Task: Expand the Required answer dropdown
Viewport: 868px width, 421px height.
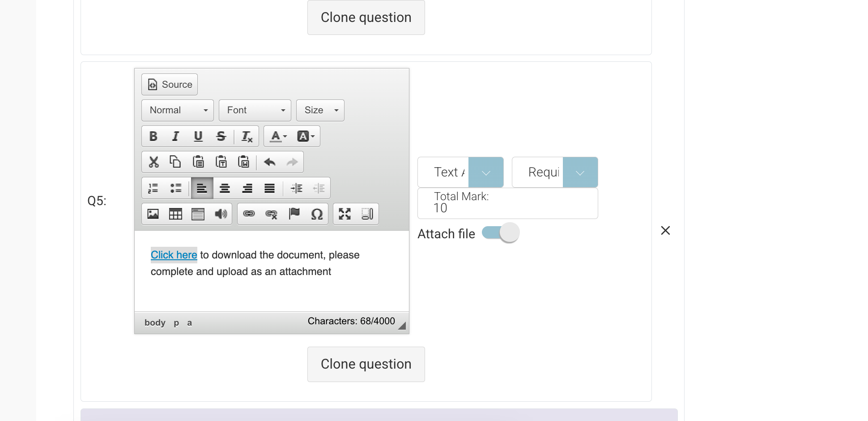Action: tap(580, 172)
